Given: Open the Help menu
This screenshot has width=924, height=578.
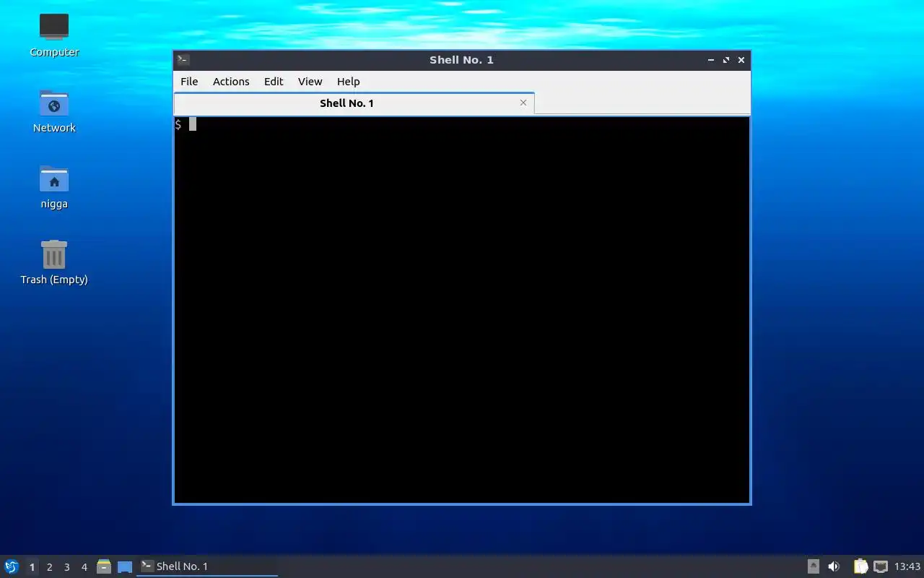Looking at the screenshot, I should point(349,82).
